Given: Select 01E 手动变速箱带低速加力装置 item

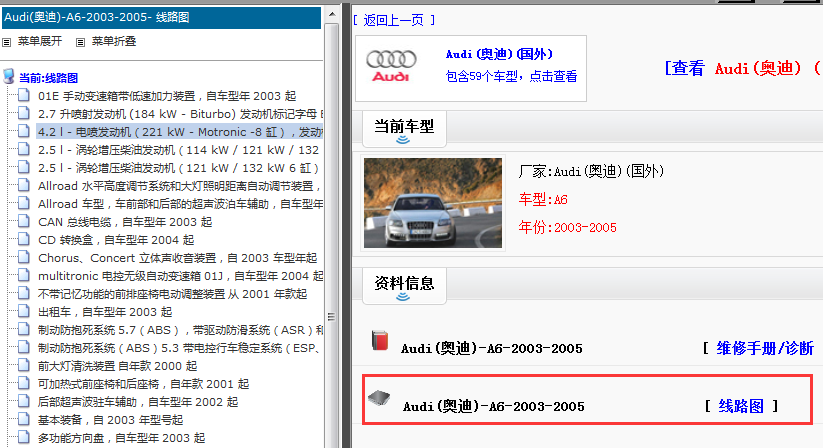Looking at the screenshot, I should click(167, 96).
